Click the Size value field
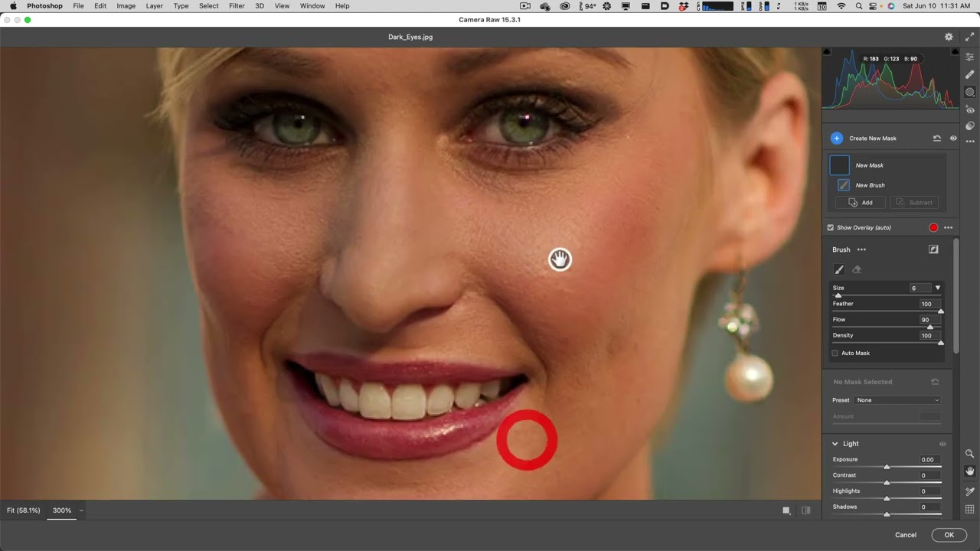 click(x=920, y=288)
